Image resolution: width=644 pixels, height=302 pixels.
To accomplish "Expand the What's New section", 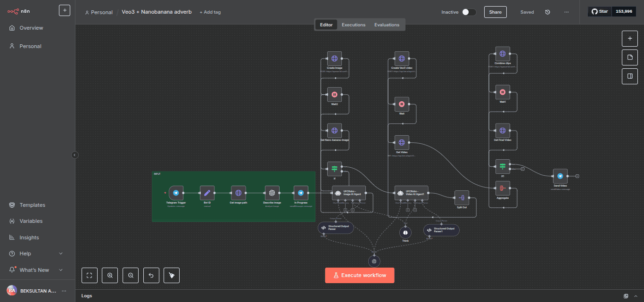I will pos(60,270).
